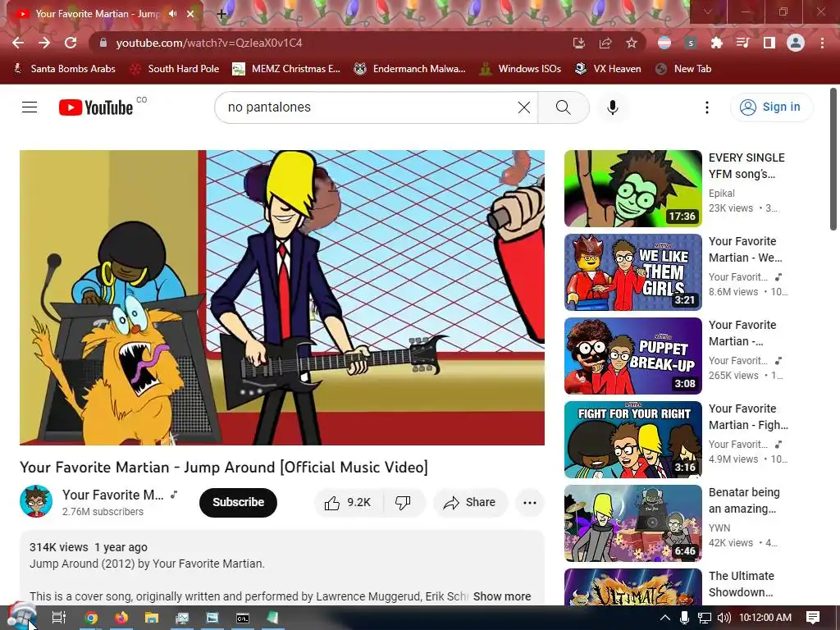Go forward in browser history

pyautogui.click(x=44, y=43)
